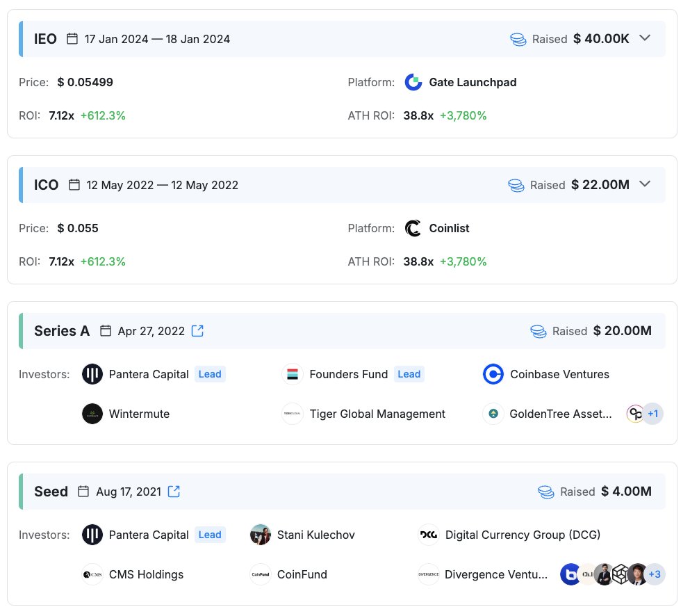Click the stacked blue 'b' investor avatar
The width and height of the screenshot is (690, 616).
569,574
